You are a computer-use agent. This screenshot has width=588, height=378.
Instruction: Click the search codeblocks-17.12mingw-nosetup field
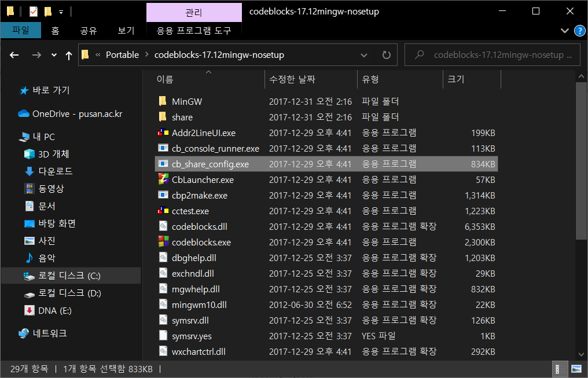pos(493,55)
